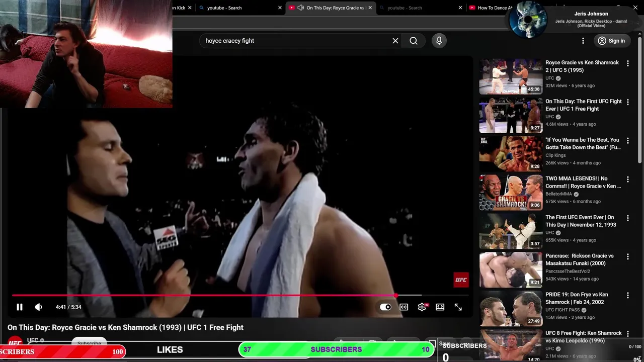Click the video title below the player
Screen dimensions: 644x362
(125, 327)
